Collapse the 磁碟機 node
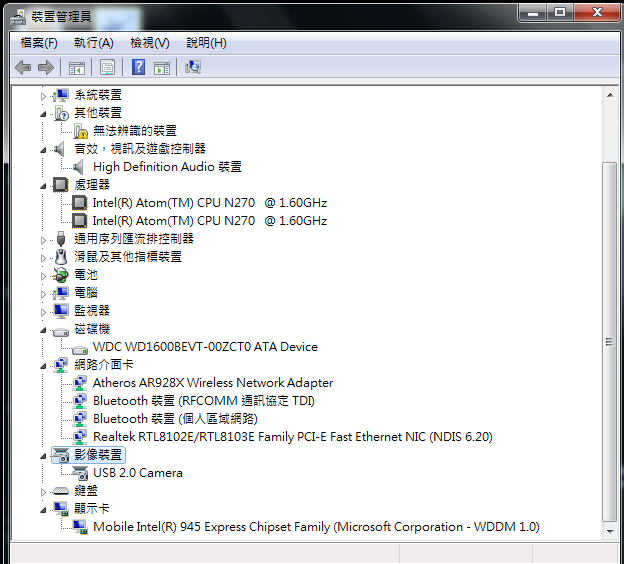This screenshot has height=564, width=624. click(43, 330)
